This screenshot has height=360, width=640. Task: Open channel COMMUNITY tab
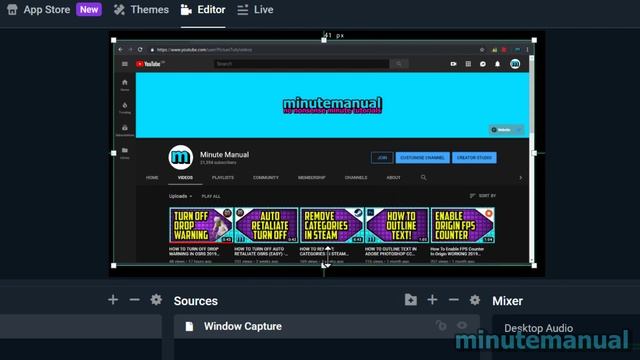(266, 178)
